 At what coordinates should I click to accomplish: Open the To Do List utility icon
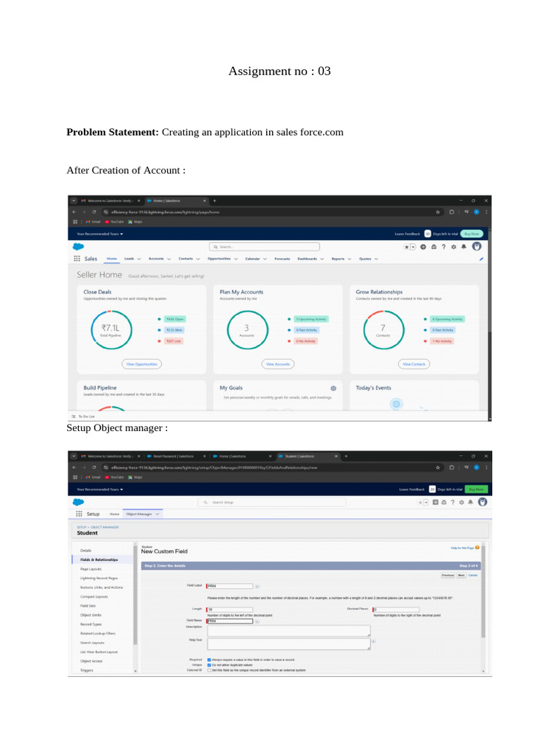(74, 416)
